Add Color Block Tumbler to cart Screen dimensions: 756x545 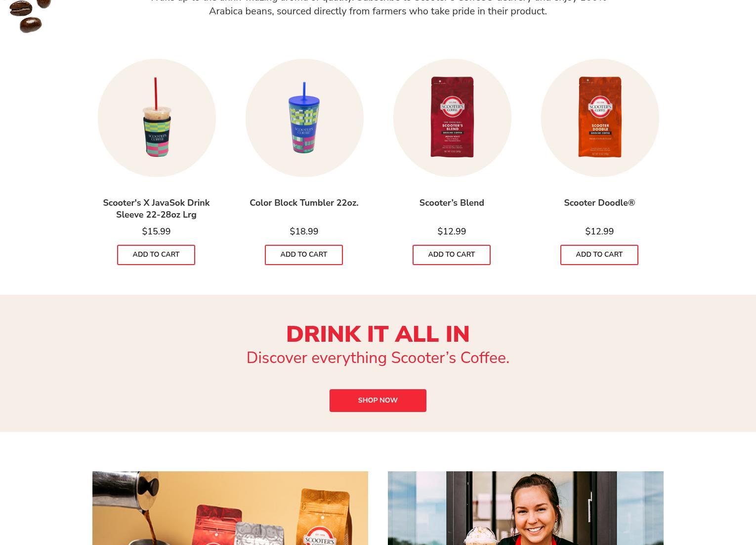[x=304, y=255]
